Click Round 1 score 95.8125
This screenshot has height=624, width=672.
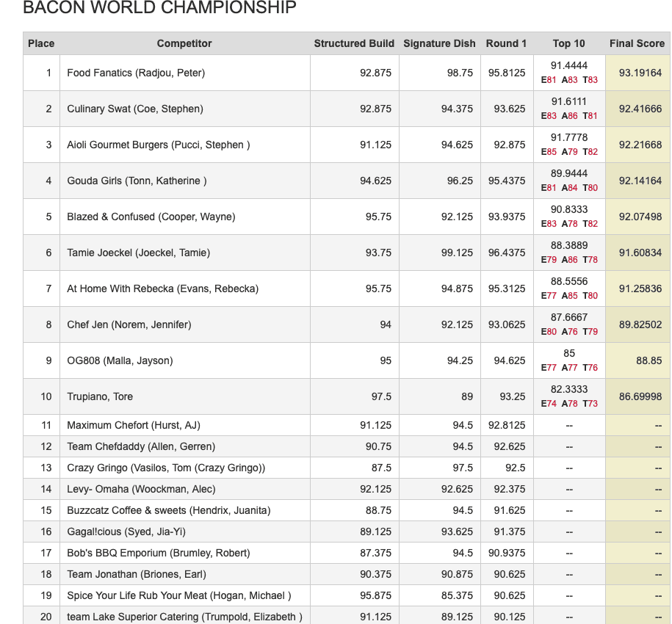click(x=507, y=73)
